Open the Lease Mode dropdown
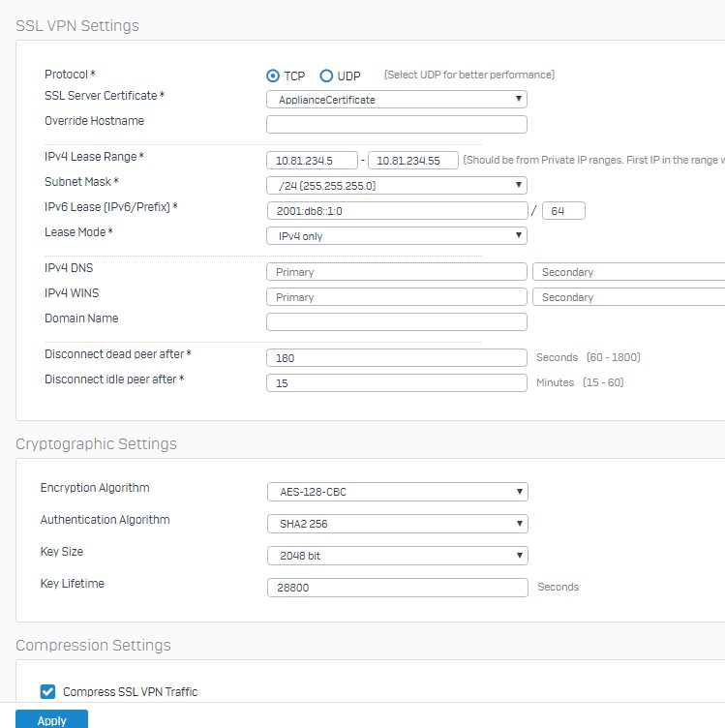The height and width of the screenshot is (728, 725). coord(397,236)
